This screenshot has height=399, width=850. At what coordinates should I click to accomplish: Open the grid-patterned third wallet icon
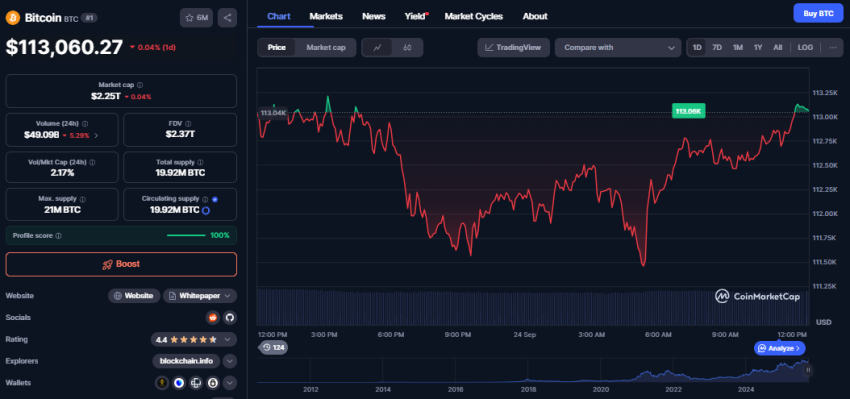[196, 383]
